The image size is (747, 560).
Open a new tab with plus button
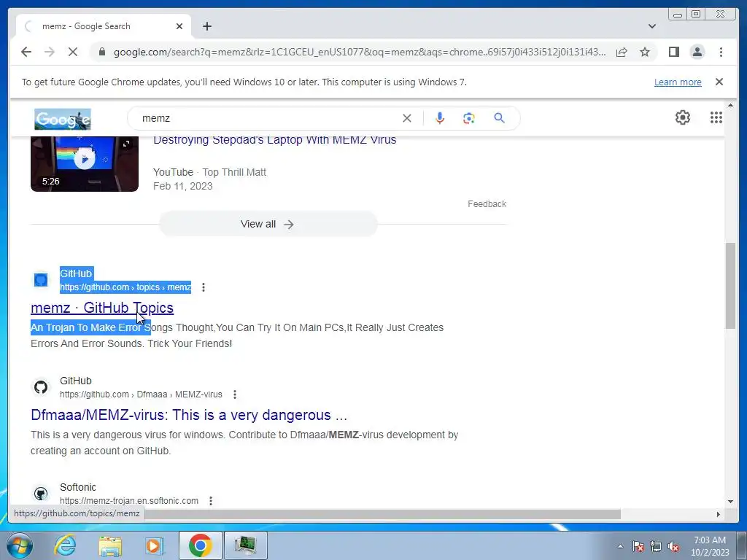click(206, 26)
